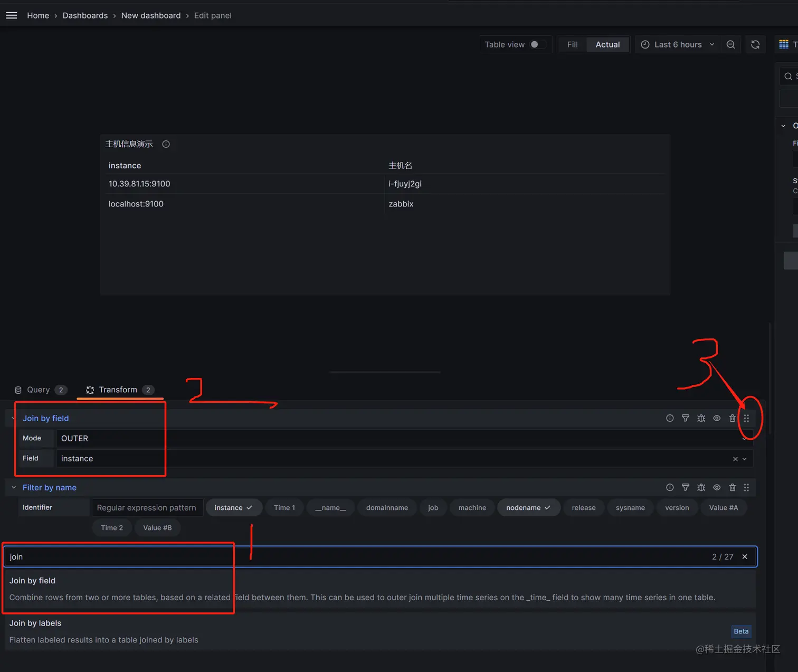Click the search icon in options pane
The height and width of the screenshot is (672, 798).
pyautogui.click(x=788, y=76)
